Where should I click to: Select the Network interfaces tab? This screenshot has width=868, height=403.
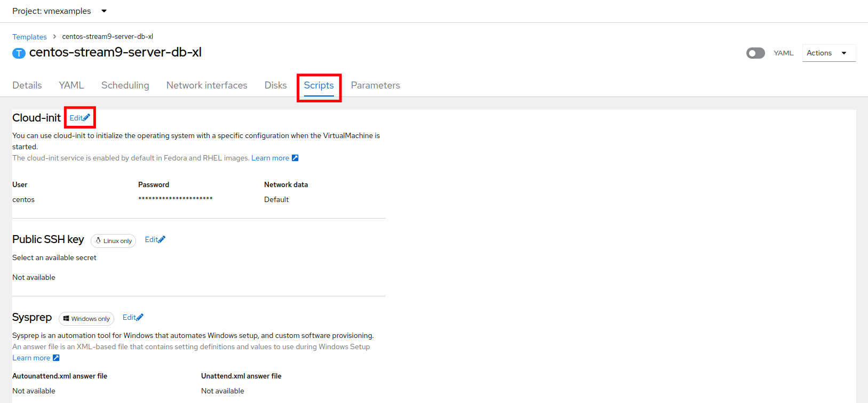pyautogui.click(x=207, y=85)
